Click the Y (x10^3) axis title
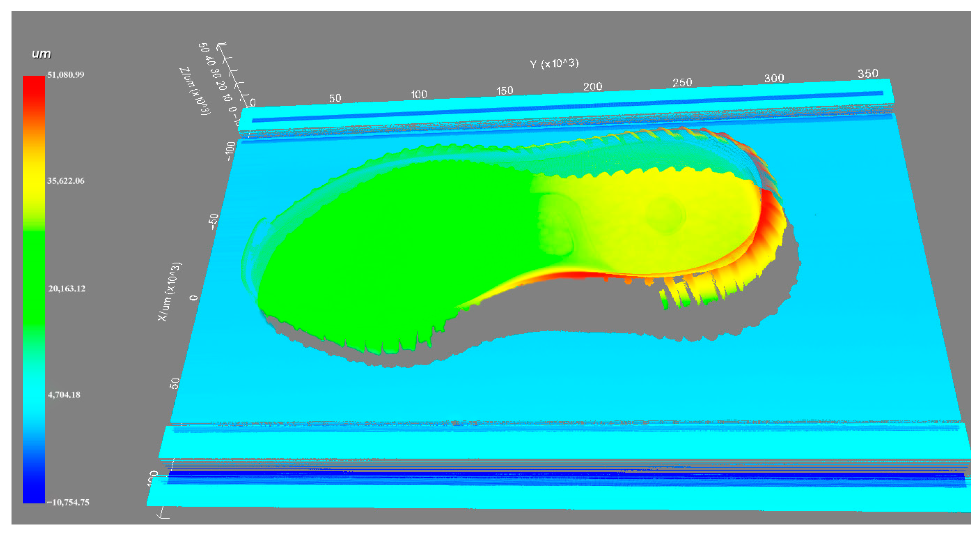980x535 pixels. 554,64
